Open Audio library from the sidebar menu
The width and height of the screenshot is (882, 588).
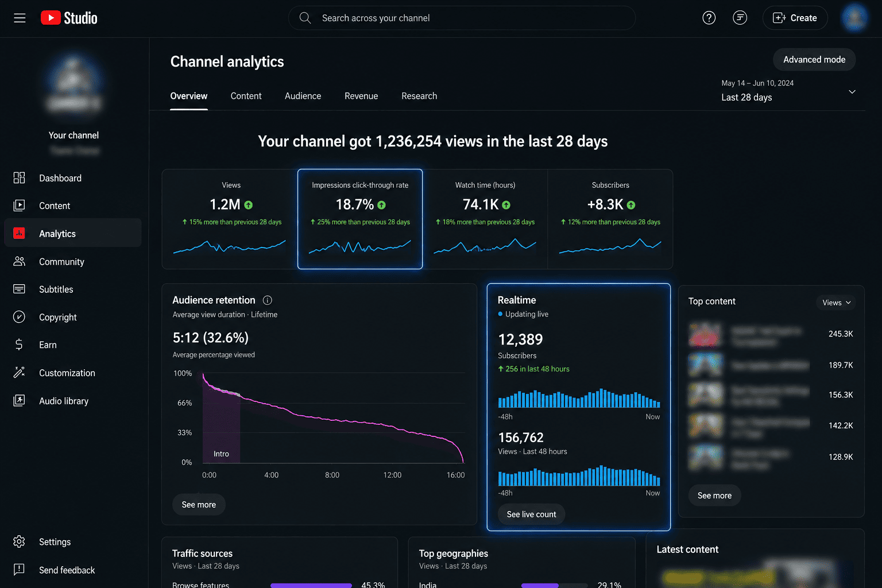coord(73,401)
